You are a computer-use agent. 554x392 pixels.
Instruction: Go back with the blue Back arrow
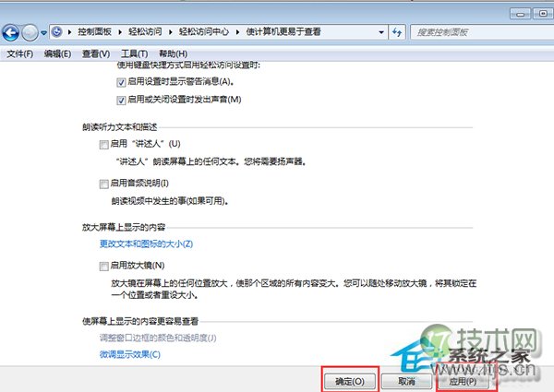10,33
